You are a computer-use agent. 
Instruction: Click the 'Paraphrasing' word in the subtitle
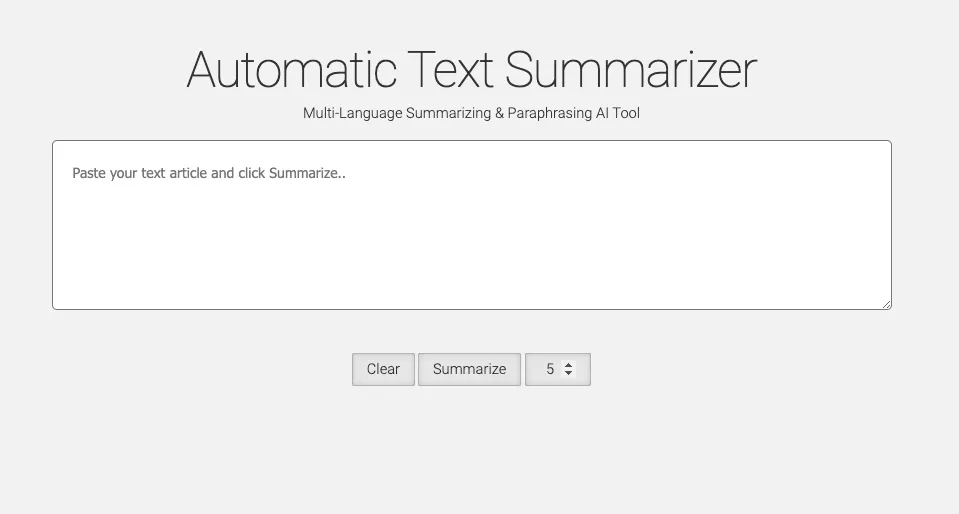(549, 113)
